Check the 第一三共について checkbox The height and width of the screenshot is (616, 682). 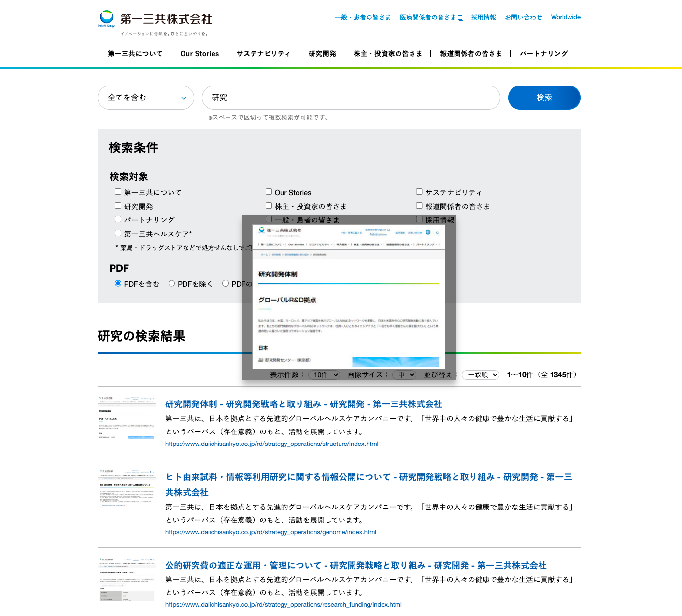(118, 192)
